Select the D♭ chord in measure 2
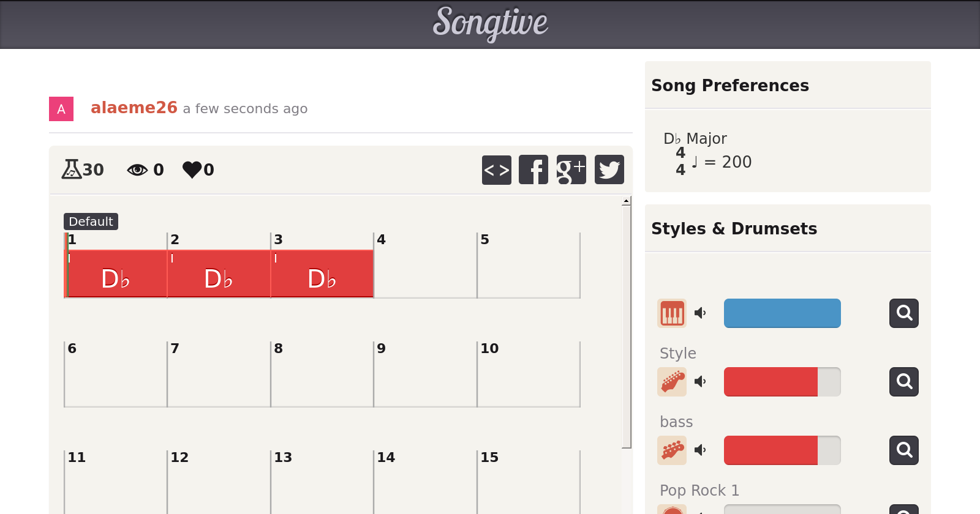 (x=219, y=278)
